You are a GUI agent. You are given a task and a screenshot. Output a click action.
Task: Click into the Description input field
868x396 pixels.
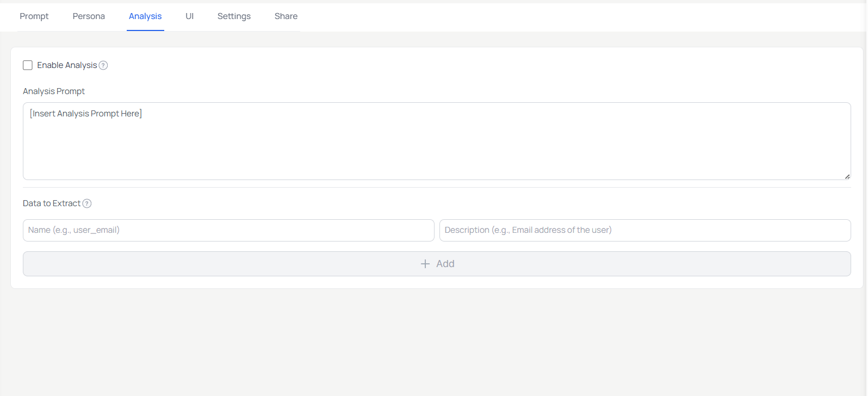[644, 230]
